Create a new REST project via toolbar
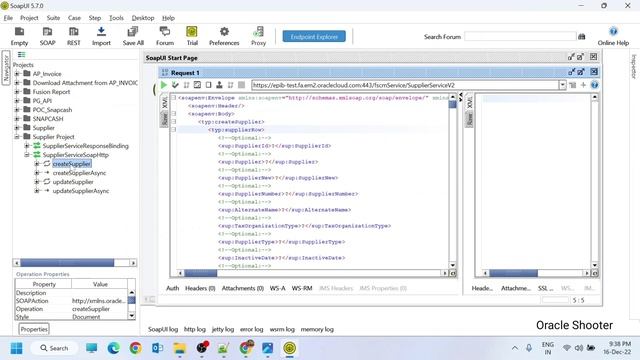This screenshot has width=640, height=360. click(73, 36)
